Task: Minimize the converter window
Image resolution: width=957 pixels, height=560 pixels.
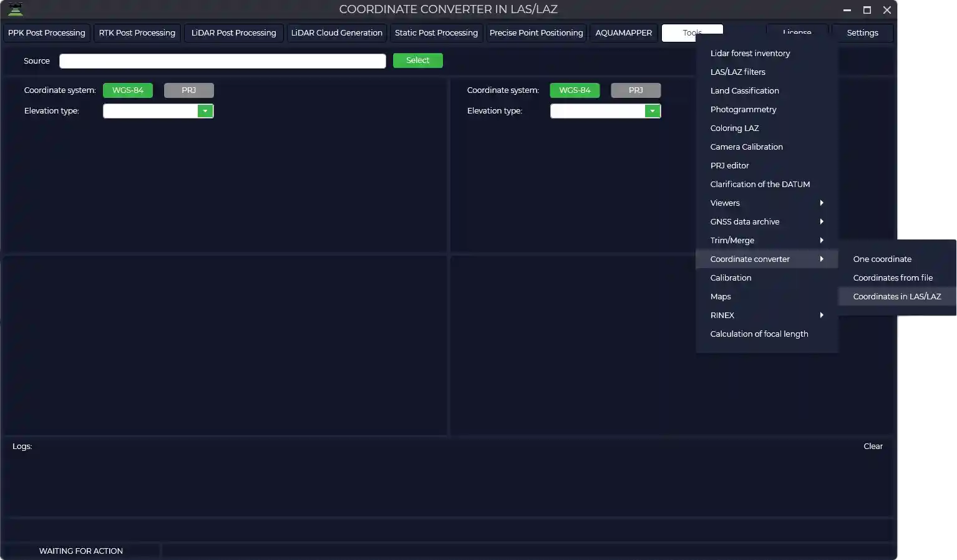Action: [x=847, y=10]
